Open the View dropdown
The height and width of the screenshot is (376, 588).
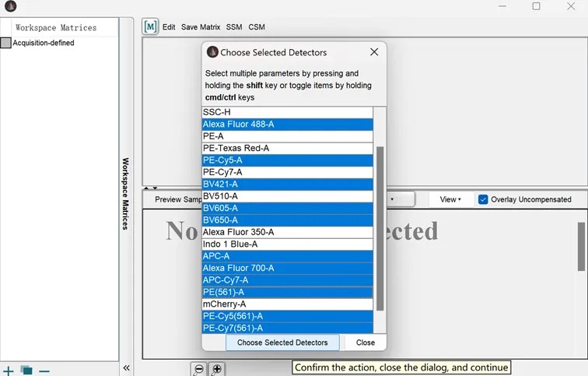click(x=450, y=199)
